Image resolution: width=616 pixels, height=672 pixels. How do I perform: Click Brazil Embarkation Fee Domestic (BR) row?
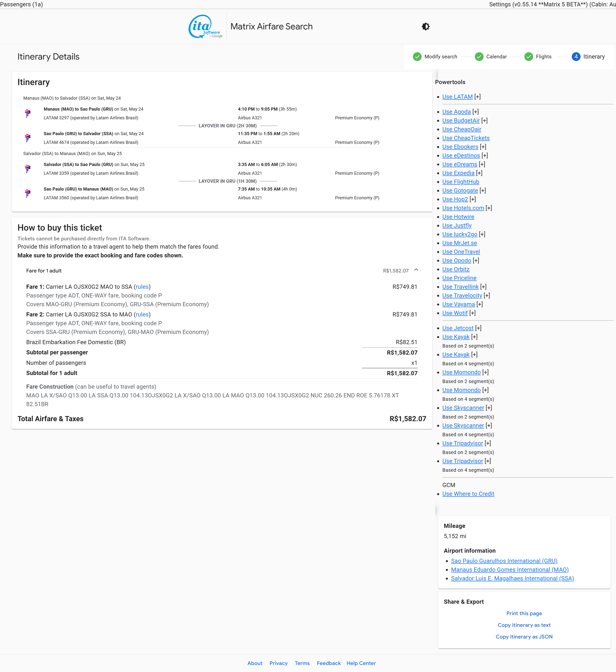[x=222, y=342]
